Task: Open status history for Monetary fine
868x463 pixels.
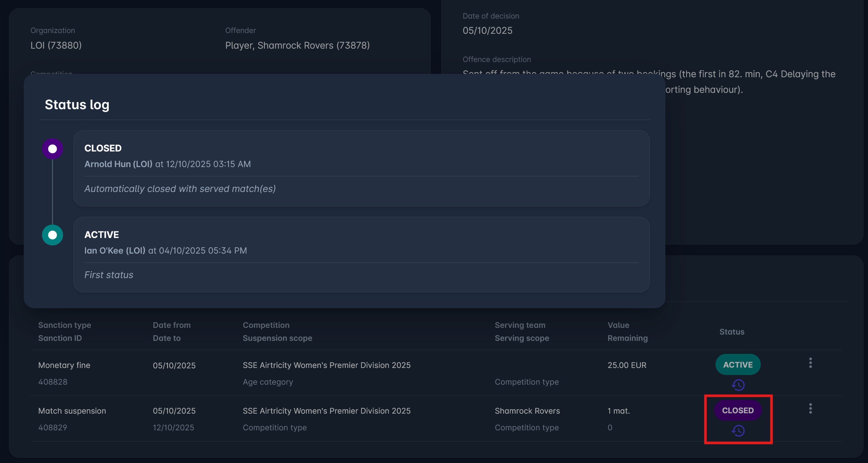Action: tap(738, 385)
